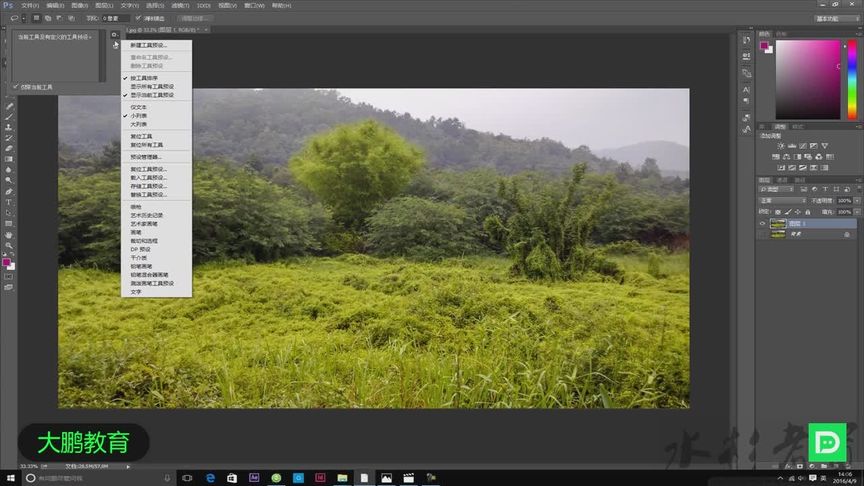Open the collapsed History panel icon
864x486 pixels.
tap(747, 40)
